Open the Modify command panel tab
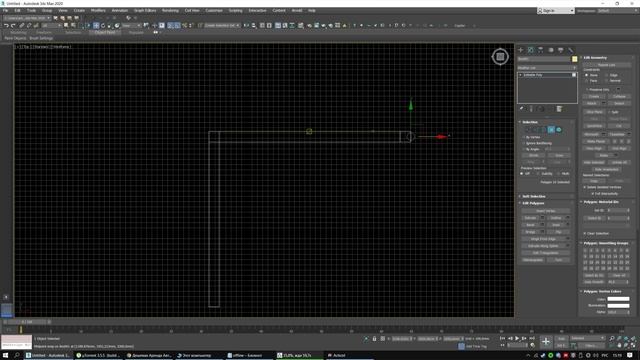 tap(531, 50)
